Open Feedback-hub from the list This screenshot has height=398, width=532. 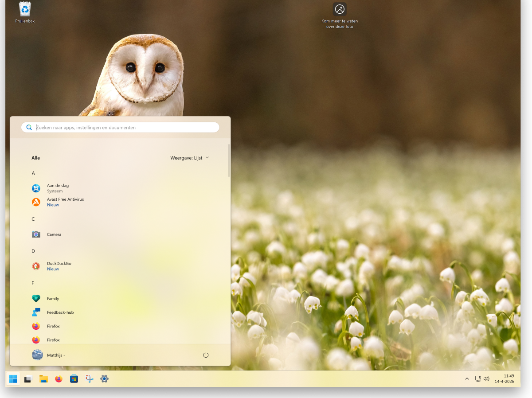[60, 312]
